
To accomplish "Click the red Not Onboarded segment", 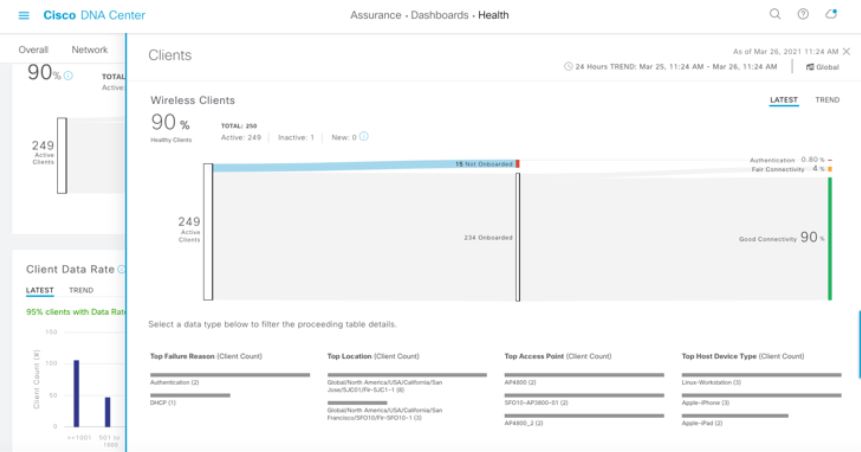I will pos(518,163).
